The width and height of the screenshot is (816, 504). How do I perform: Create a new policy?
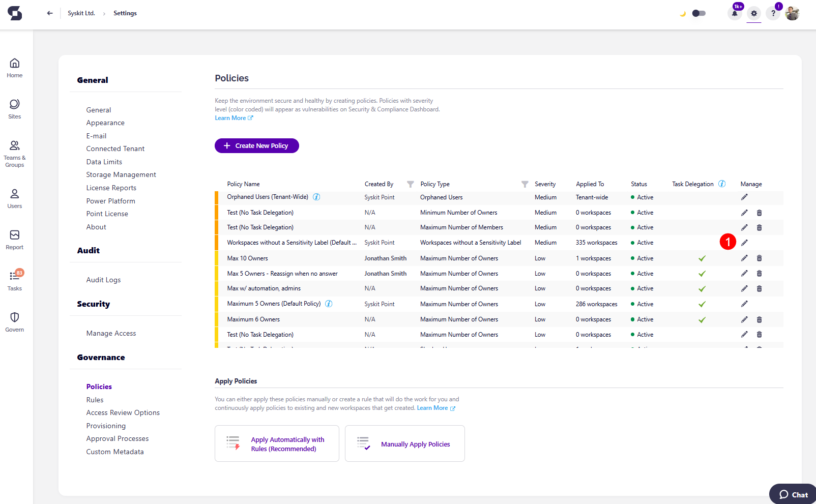pyautogui.click(x=256, y=145)
